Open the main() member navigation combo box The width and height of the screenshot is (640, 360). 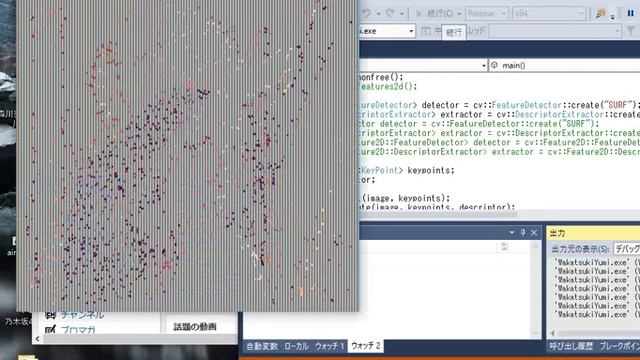(564, 65)
